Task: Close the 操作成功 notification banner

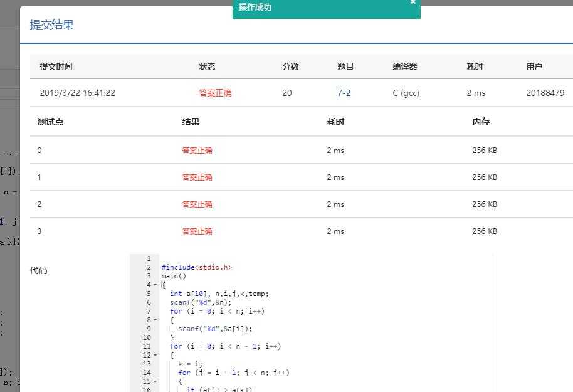Action: [x=413, y=2]
